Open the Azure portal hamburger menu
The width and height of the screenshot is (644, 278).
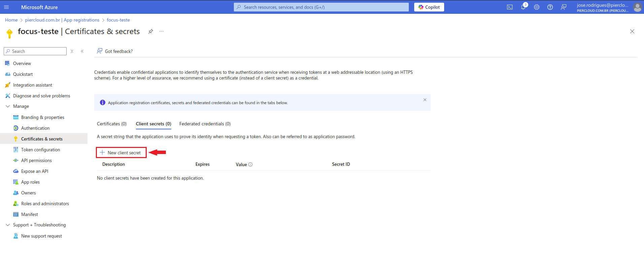click(6, 7)
